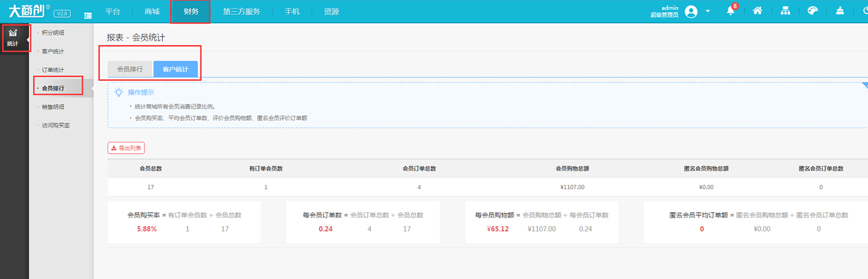Open 访问购买率 in the sidebar
868x279 pixels.
pos(55,125)
